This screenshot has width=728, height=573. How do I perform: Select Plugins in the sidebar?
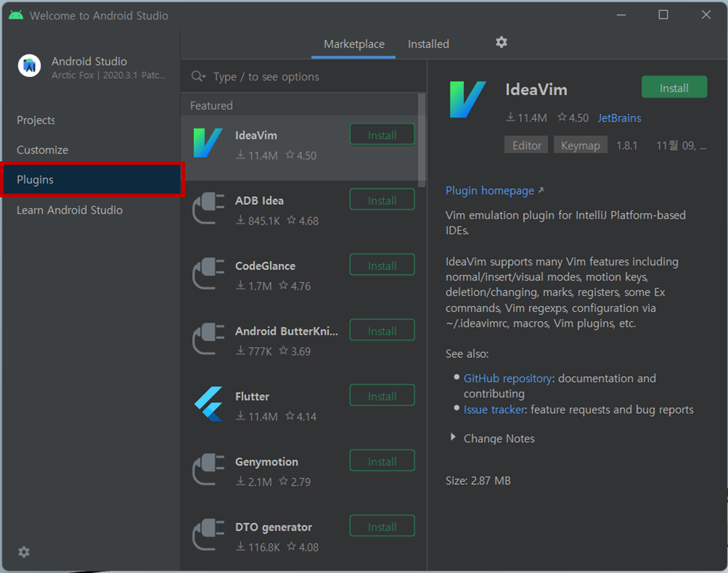click(91, 180)
